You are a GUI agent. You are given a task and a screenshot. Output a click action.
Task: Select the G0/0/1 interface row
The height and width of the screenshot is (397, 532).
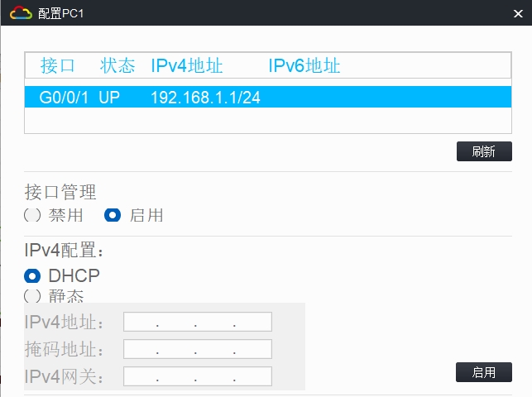tap(268, 97)
